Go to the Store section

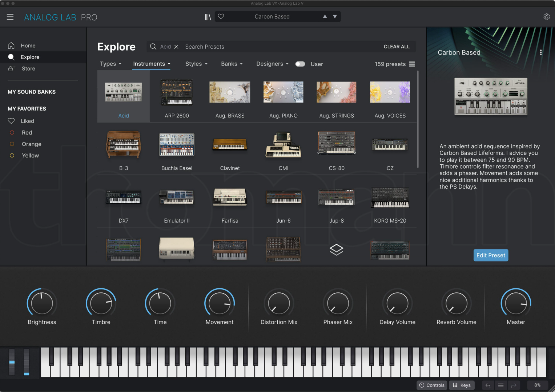click(x=28, y=69)
